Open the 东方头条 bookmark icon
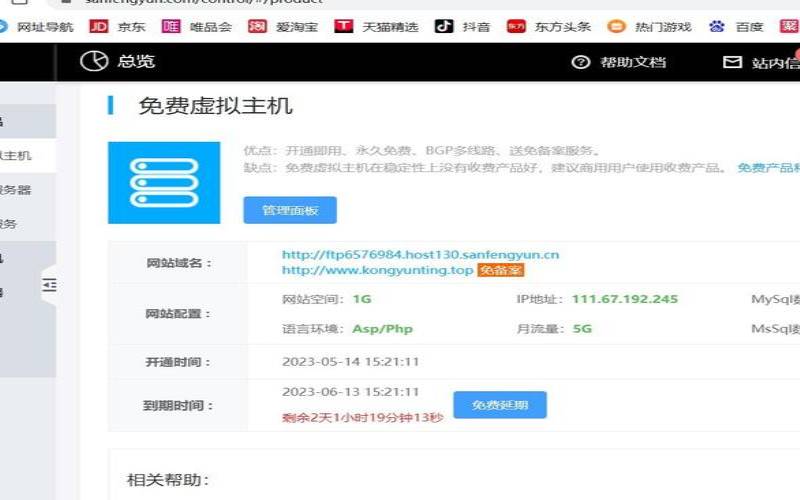This screenshot has width=800, height=500. pyautogui.click(x=516, y=26)
